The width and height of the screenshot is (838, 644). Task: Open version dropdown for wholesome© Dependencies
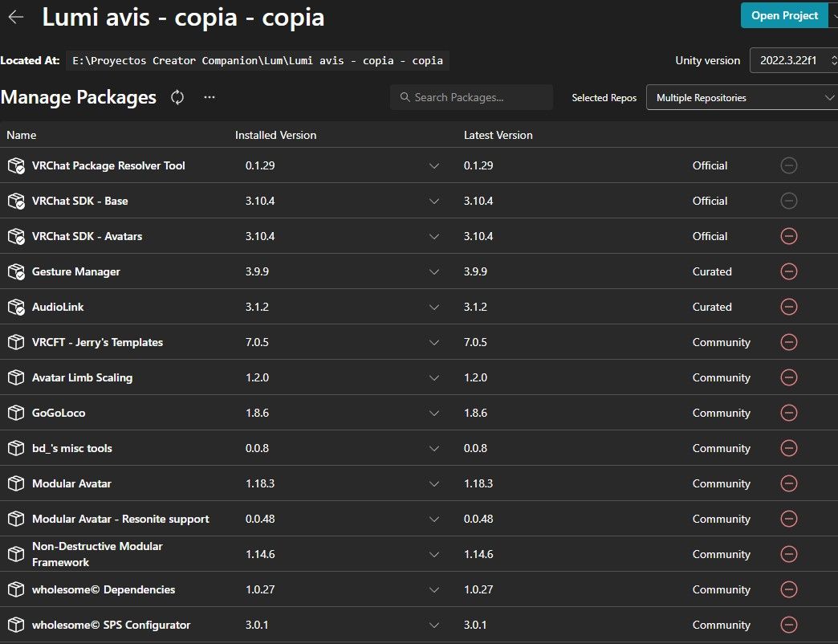pyautogui.click(x=434, y=589)
